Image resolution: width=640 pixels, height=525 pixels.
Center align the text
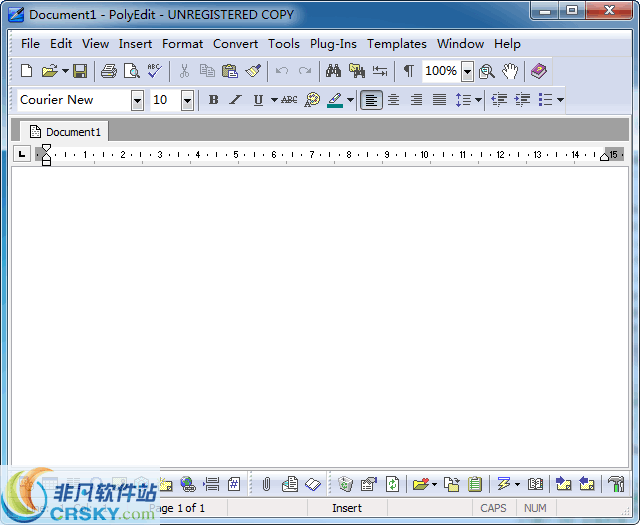393,100
